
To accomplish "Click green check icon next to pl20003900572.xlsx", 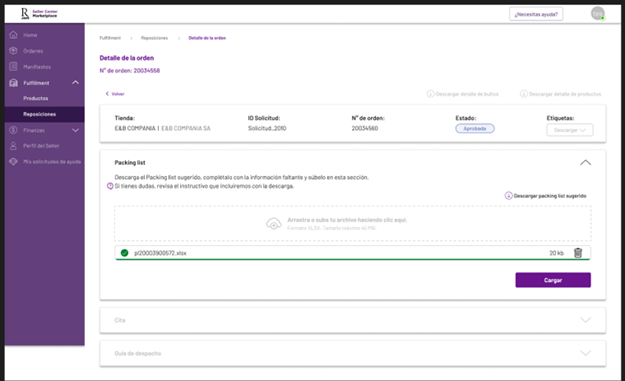I will click(x=124, y=253).
